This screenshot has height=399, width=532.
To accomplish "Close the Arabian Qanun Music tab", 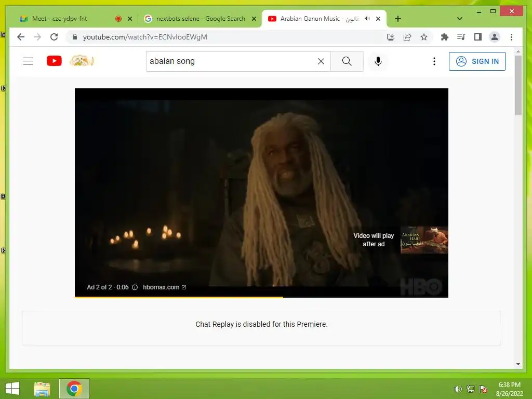I will [x=378, y=19].
